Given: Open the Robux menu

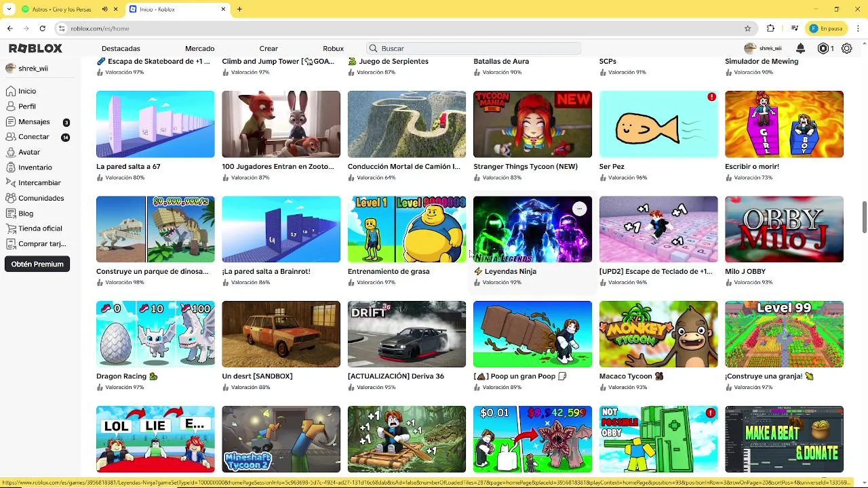Looking at the screenshot, I should tap(333, 48).
